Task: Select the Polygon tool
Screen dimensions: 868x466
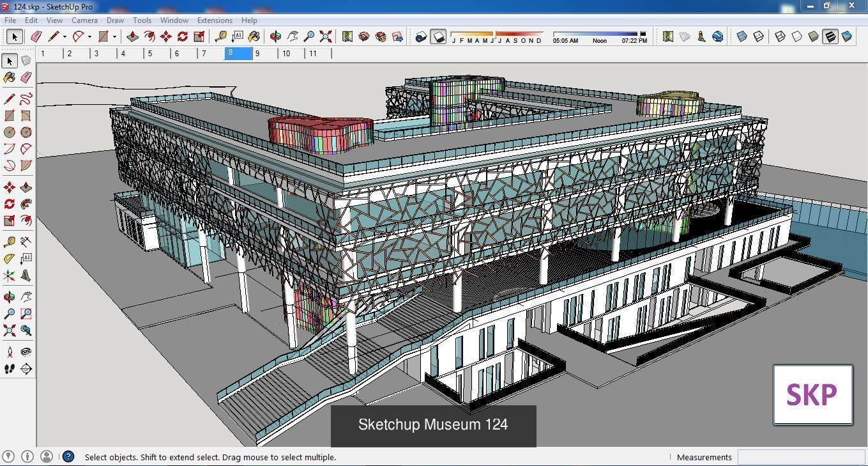Action: point(26,132)
